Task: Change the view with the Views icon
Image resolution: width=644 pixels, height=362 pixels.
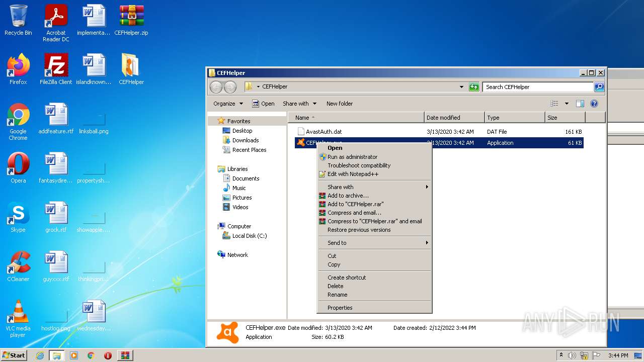Action: click(x=554, y=104)
